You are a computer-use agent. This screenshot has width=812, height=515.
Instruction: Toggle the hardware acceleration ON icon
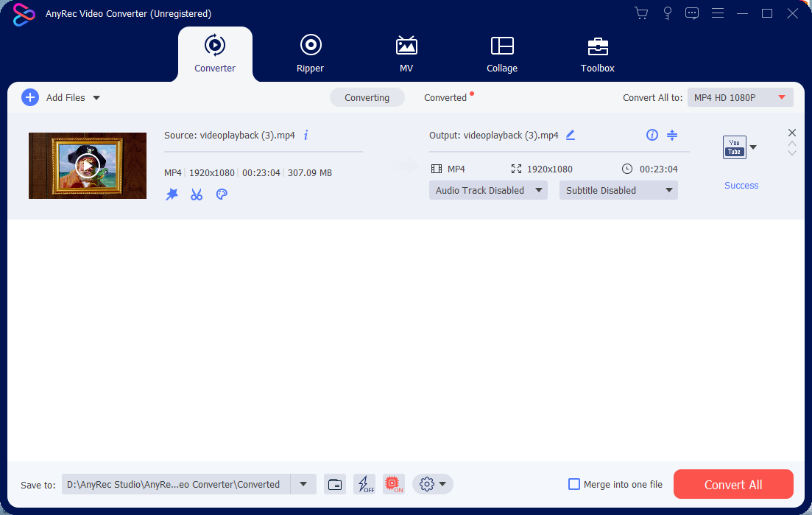click(394, 485)
